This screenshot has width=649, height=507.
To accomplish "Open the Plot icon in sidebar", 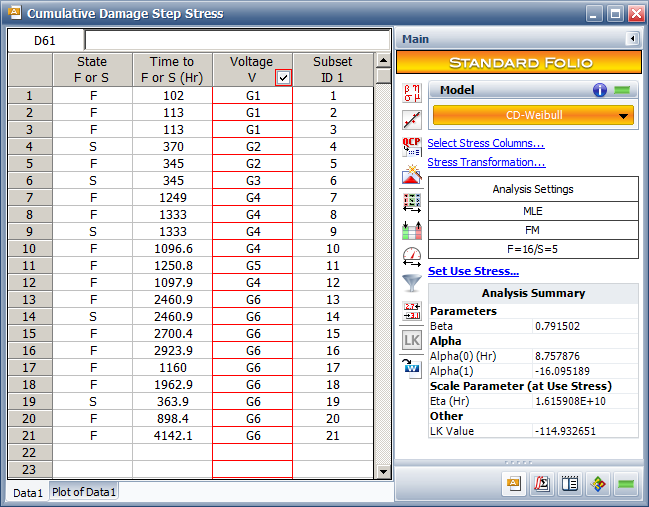I will (412, 120).
